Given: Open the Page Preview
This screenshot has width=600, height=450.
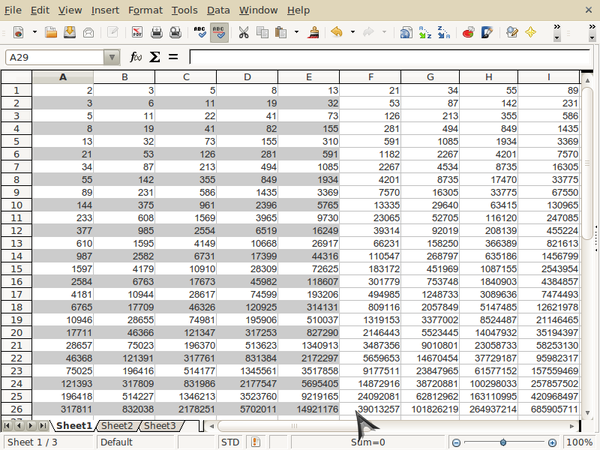Looking at the screenshot, I should click(x=175, y=33).
